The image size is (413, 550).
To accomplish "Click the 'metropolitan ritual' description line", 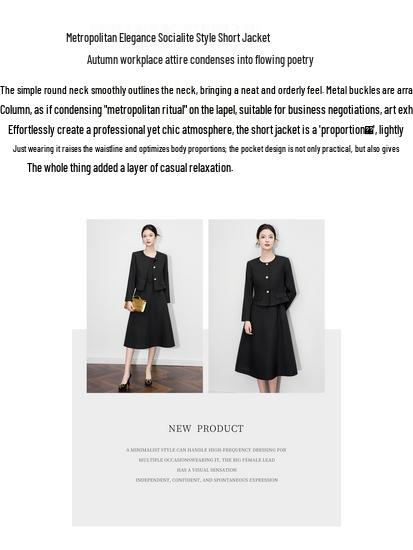I will point(206,110).
